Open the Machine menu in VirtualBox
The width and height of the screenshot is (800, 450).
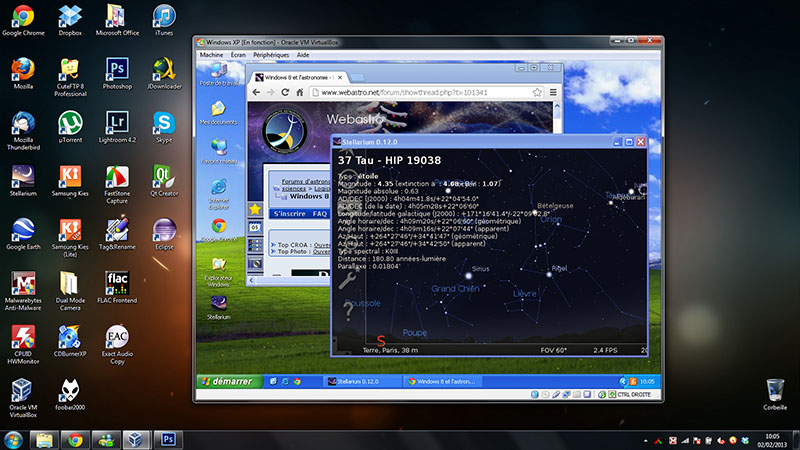coord(211,55)
